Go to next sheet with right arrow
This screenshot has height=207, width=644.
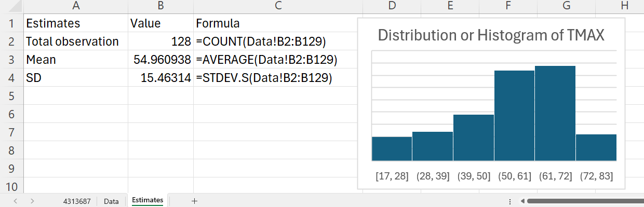click(33, 201)
